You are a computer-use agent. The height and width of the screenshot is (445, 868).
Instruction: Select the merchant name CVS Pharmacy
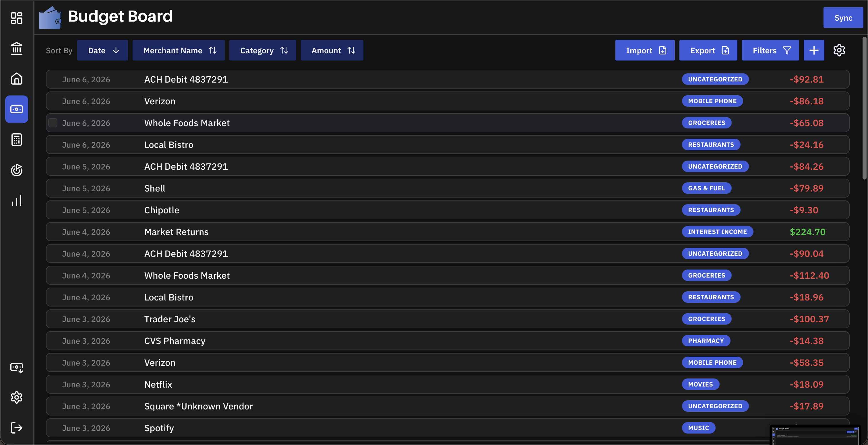(175, 341)
